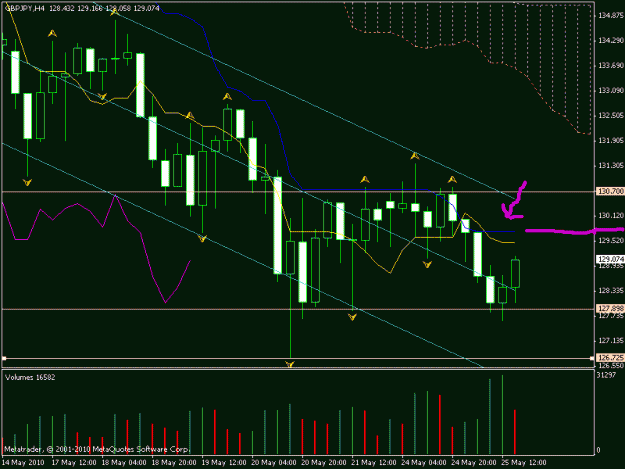Click the 21 May 12:00 time label
This screenshot has width=625, height=469.
click(373, 463)
